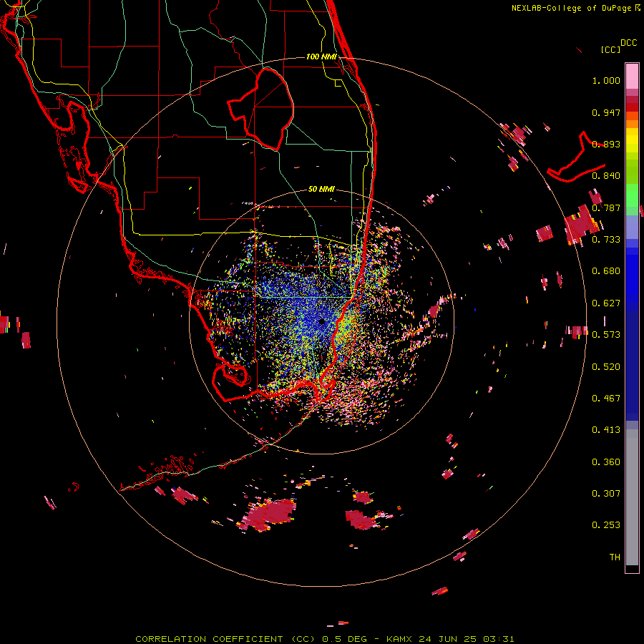Viewport: 644px width, 644px height.
Task: Click the NEXLAB-College of DuPage header text
Action: tap(576, 8)
